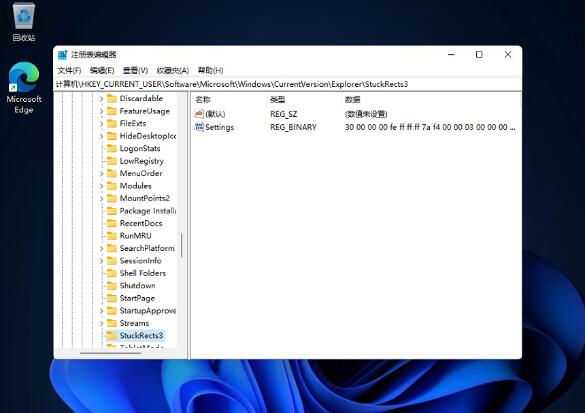585x413 pixels.
Task: Expand the FeatureUsage key
Action: (101, 111)
